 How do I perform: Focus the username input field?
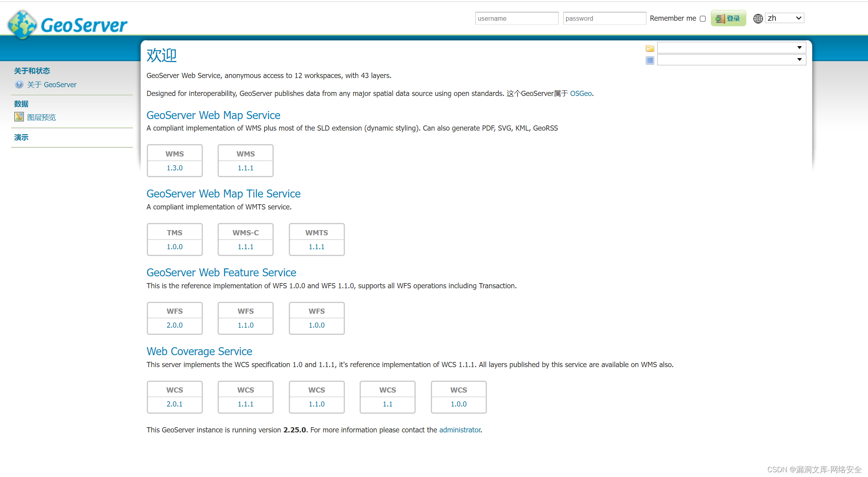pyautogui.click(x=516, y=18)
